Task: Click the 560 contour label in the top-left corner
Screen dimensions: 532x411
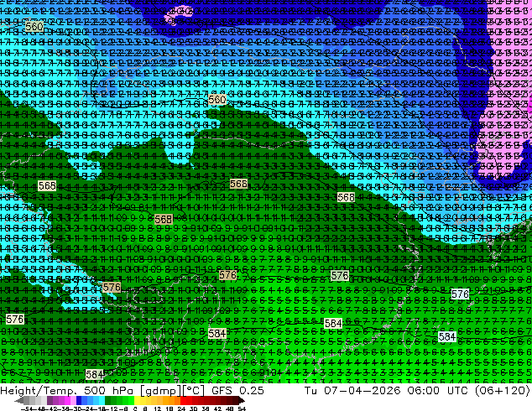Action: pos(34,27)
